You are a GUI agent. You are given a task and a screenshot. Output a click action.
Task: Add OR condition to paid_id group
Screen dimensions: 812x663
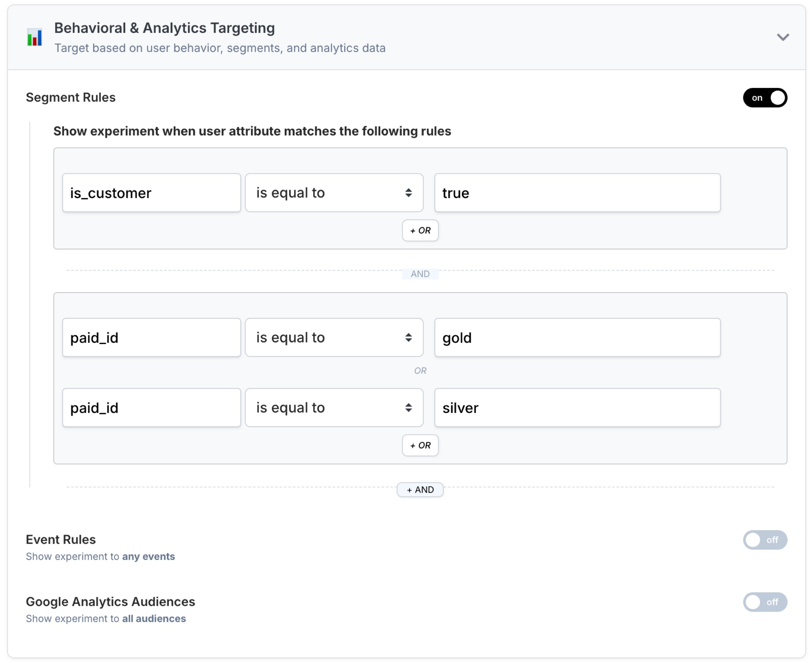click(420, 445)
